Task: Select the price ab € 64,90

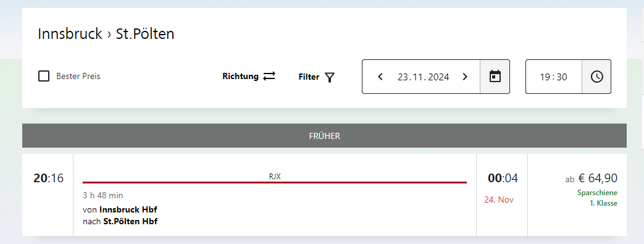Action: pyautogui.click(x=592, y=179)
